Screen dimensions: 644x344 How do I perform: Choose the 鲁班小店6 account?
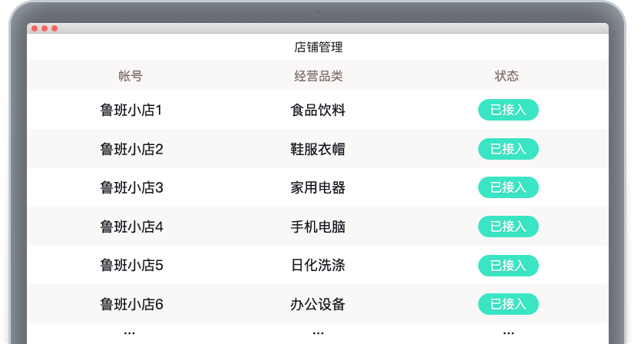point(130,304)
